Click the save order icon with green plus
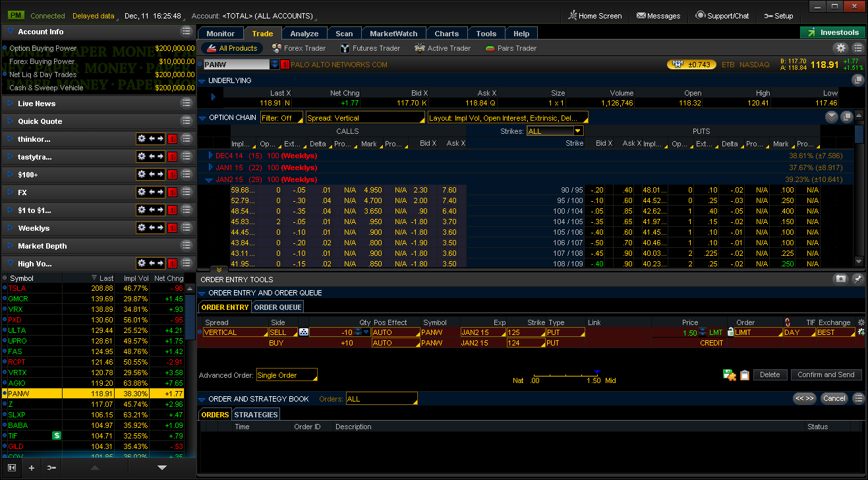868x480 pixels. (x=730, y=375)
